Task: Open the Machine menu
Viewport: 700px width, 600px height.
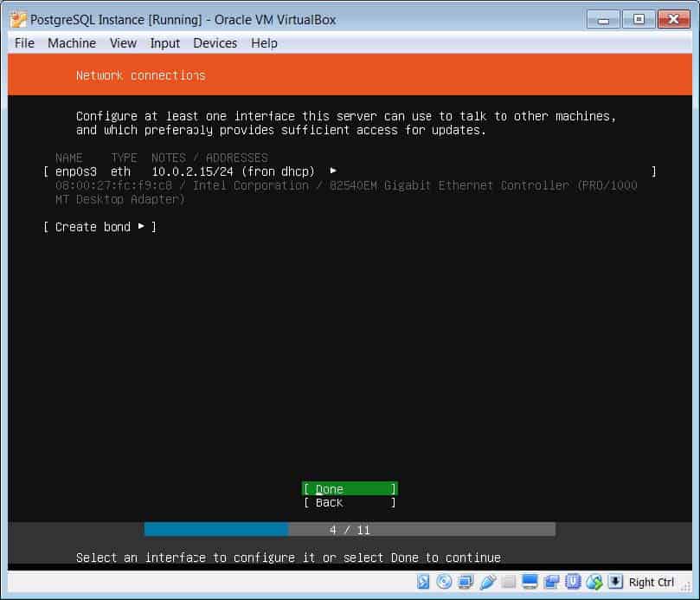Action: 72,43
